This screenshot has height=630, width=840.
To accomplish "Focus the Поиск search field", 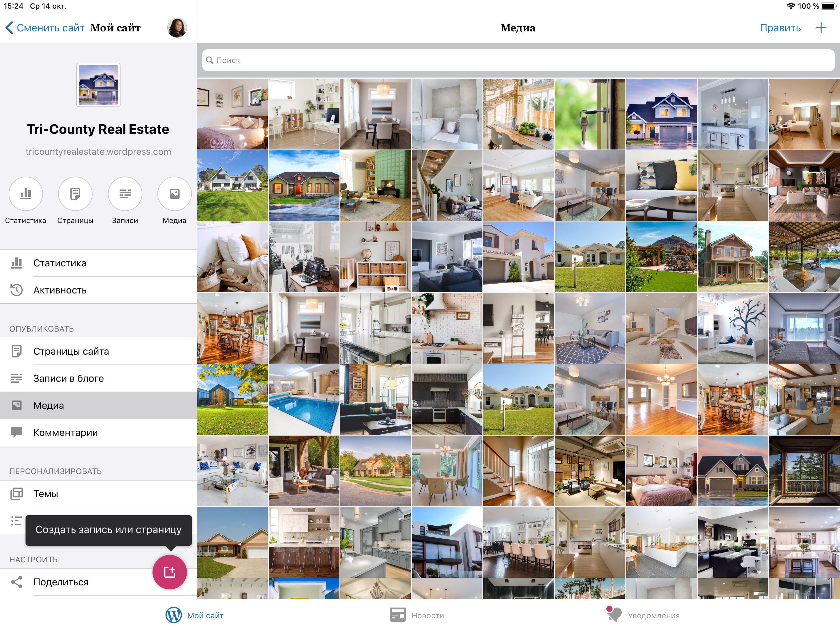I will (518, 60).
